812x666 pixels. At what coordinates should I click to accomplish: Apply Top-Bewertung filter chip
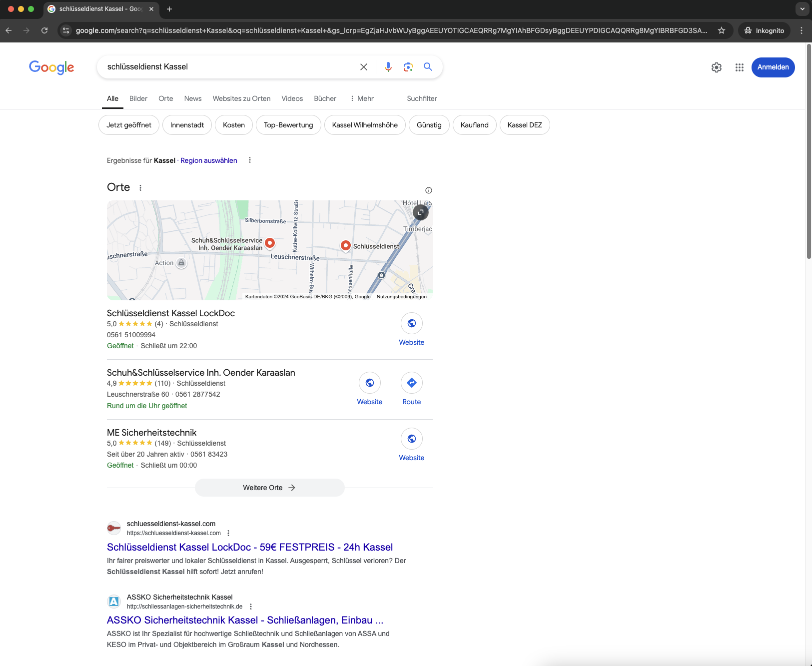tap(288, 125)
